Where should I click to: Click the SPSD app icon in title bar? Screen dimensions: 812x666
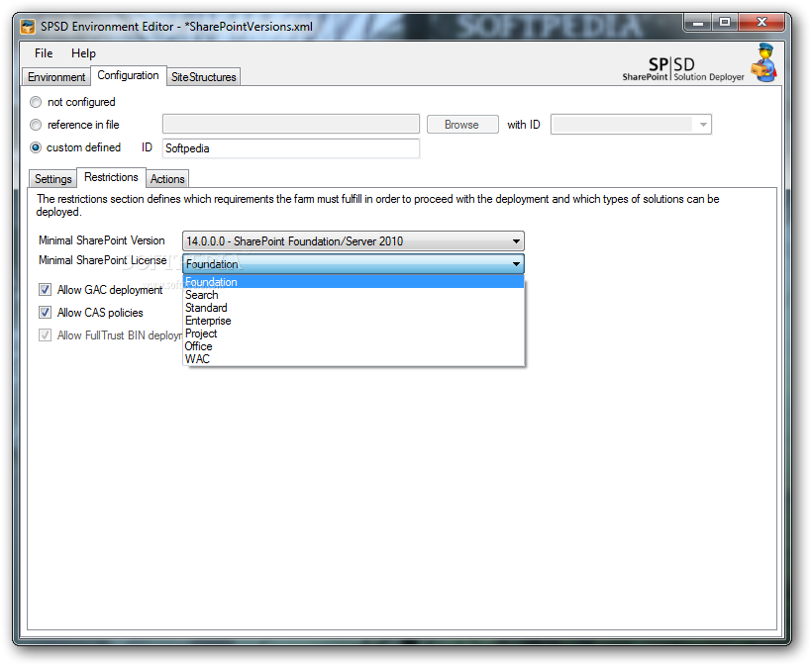[27, 27]
